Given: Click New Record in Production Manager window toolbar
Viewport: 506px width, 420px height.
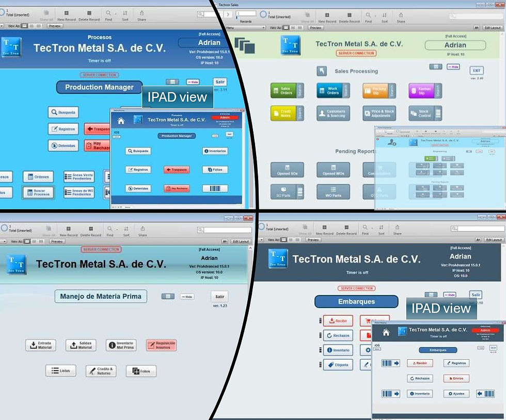Looking at the screenshot, I should click(x=66, y=16).
